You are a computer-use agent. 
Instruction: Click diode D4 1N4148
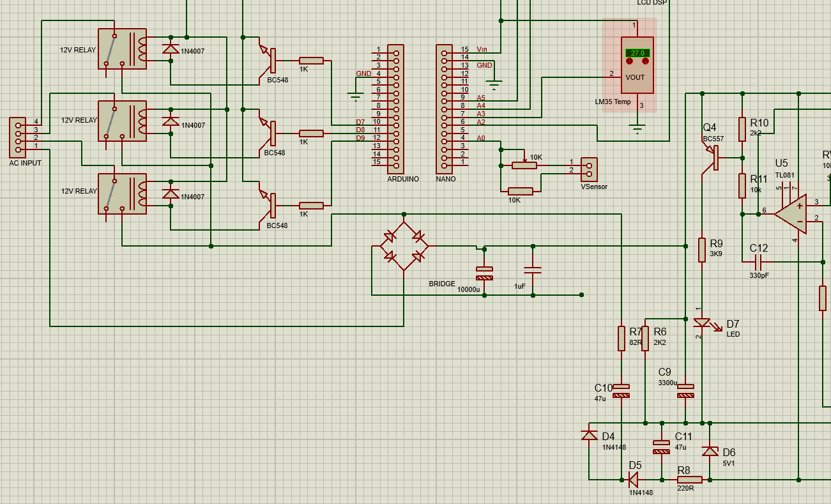(x=589, y=436)
